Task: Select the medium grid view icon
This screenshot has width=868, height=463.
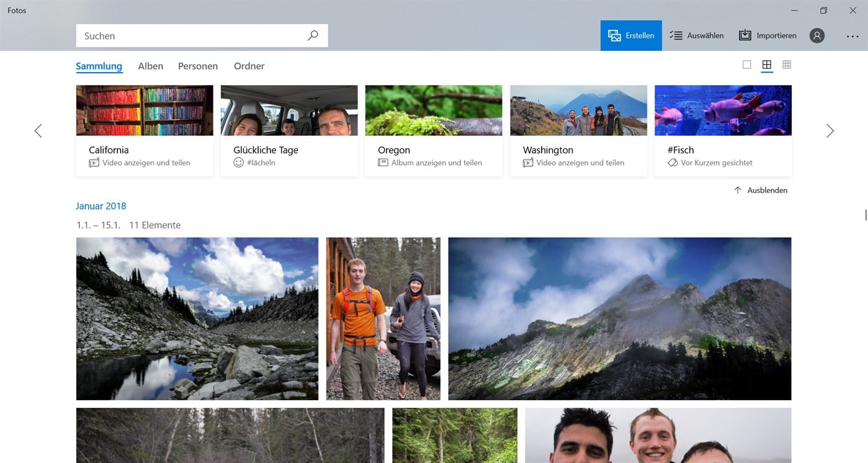Action: point(767,65)
